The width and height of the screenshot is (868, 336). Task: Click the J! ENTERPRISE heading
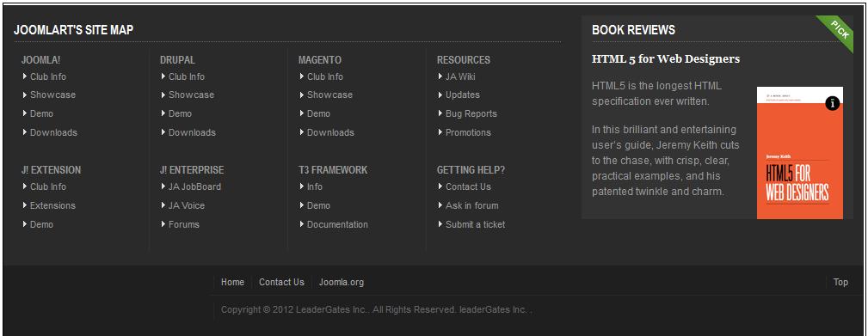(x=192, y=169)
